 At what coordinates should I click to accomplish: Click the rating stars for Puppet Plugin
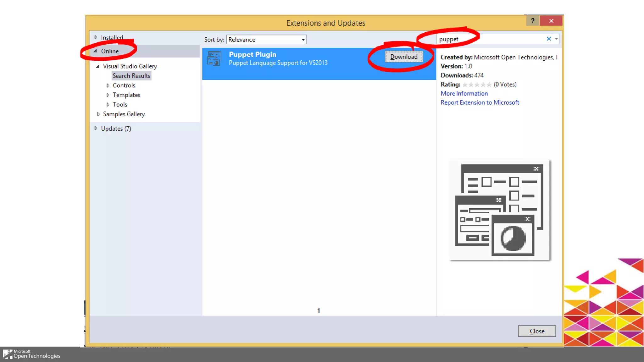coord(477,85)
